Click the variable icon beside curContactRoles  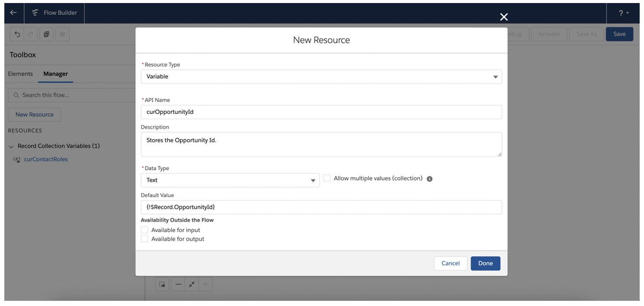point(17,159)
